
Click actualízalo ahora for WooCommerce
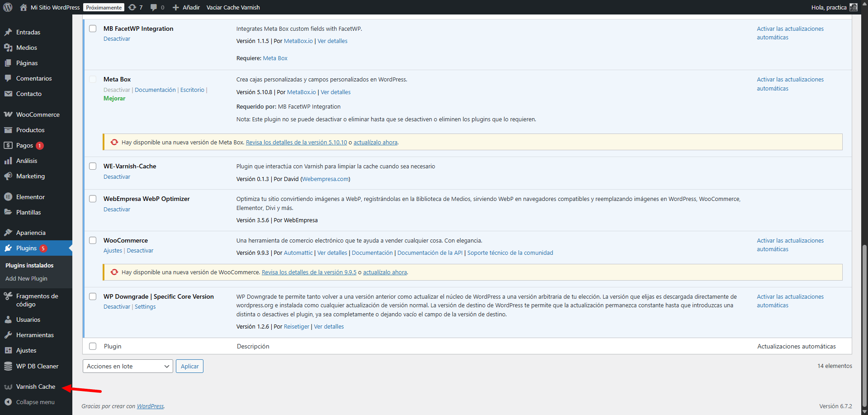pyautogui.click(x=385, y=272)
